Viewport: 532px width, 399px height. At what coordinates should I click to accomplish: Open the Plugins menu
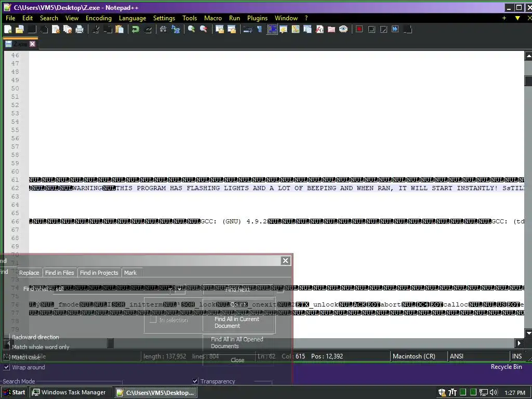(257, 18)
